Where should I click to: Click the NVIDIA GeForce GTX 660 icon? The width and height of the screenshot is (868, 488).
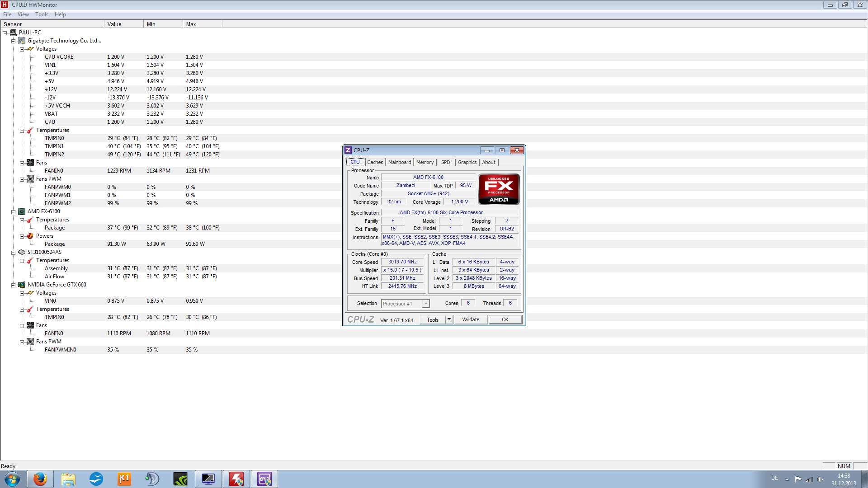click(x=22, y=285)
